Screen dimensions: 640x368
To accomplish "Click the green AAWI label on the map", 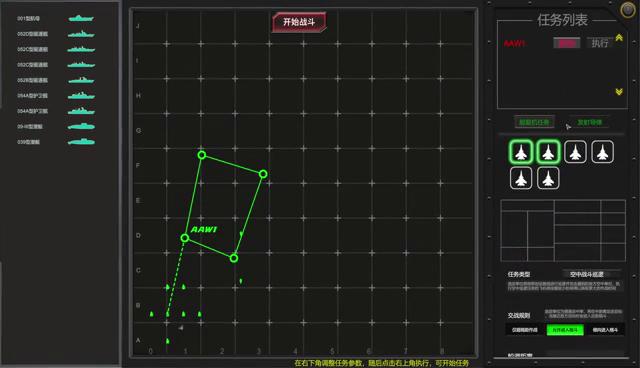I will click(x=204, y=229).
